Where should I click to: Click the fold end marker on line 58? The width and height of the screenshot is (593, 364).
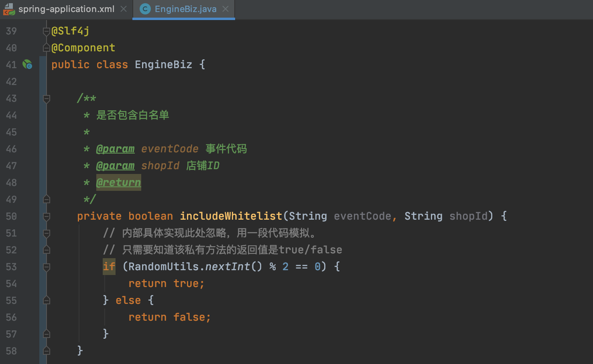coord(47,351)
